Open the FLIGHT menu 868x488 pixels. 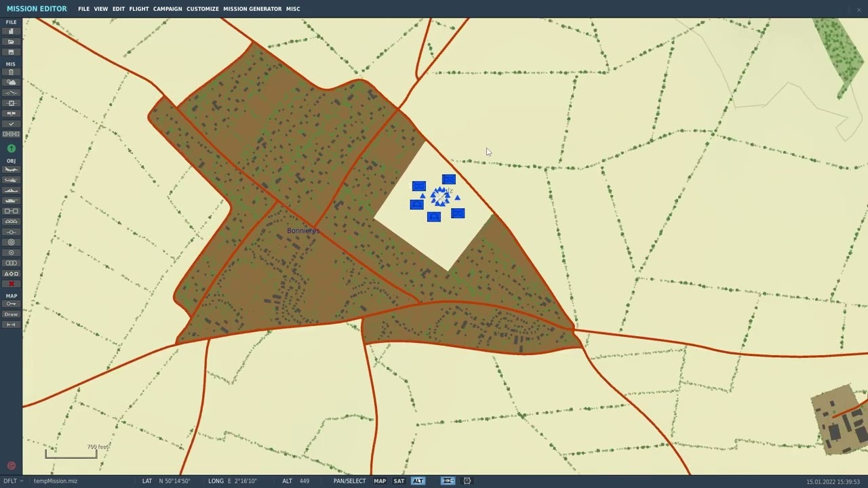tap(139, 9)
